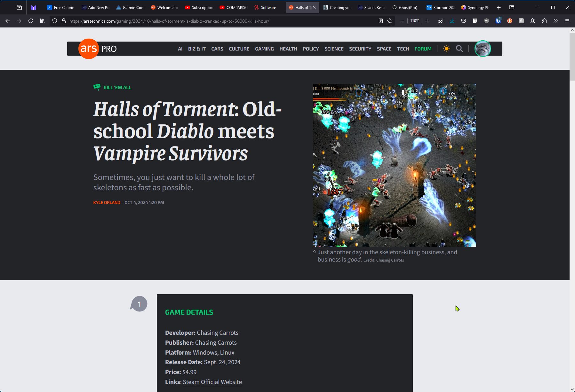
Task: Zoom in with the plus button
Action: pyautogui.click(x=427, y=21)
